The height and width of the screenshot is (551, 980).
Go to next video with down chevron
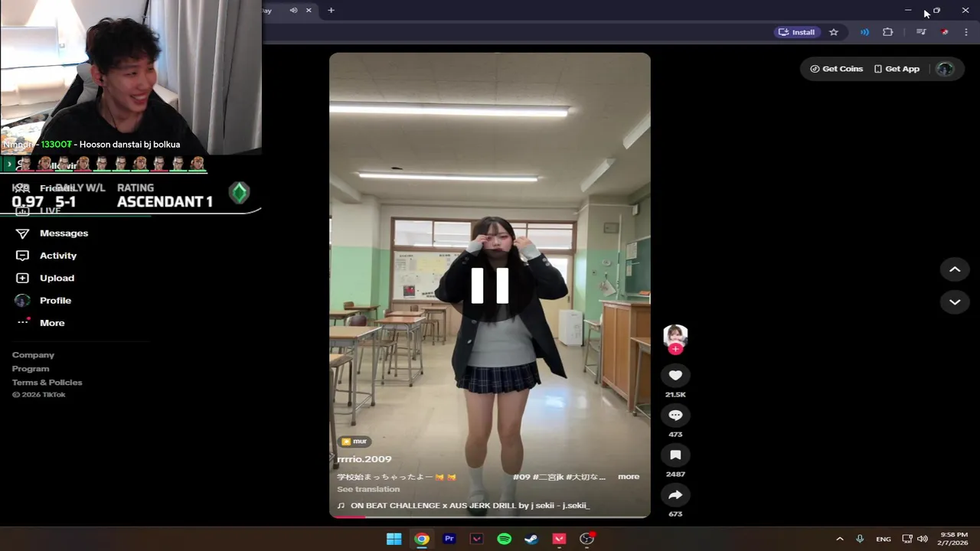coord(955,302)
